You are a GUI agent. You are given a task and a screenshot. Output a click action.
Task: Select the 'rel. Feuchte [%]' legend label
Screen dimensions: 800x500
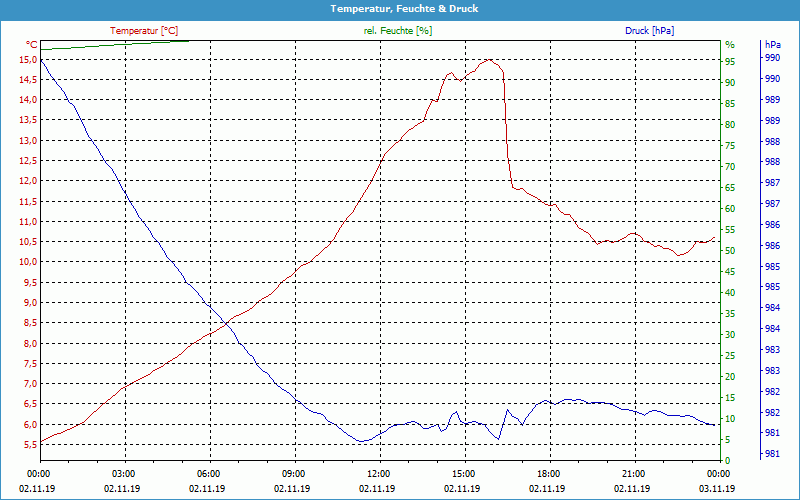[x=398, y=31]
